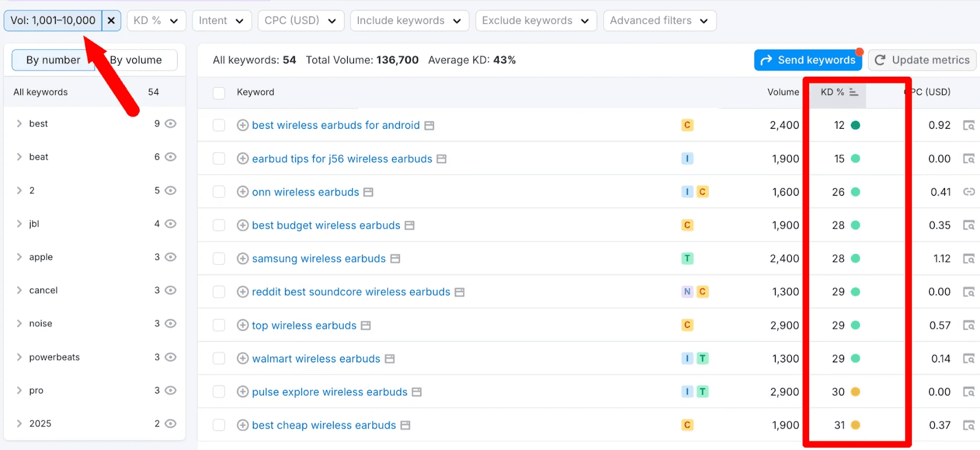
Task: Select the 'By number' tab
Action: pyautogui.click(x=53, y=60)
